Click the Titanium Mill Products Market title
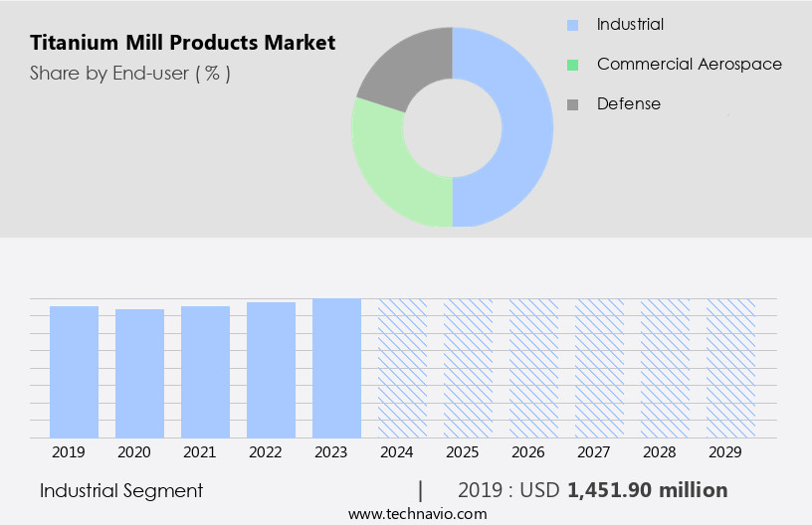The height and width of the screenshot is (525, 812). (x=182, y=43)
